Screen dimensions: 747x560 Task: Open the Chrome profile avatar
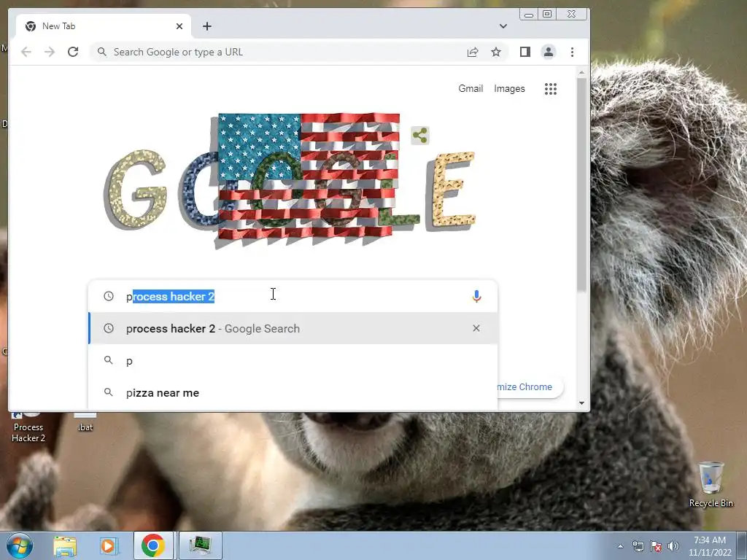point(549,52)
